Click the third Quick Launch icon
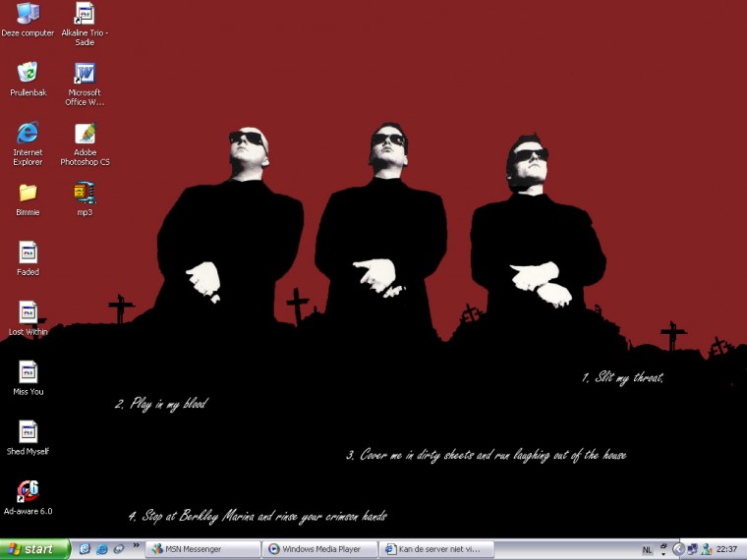The width and height of the screenshot is (747, 560). coord(119,549)
